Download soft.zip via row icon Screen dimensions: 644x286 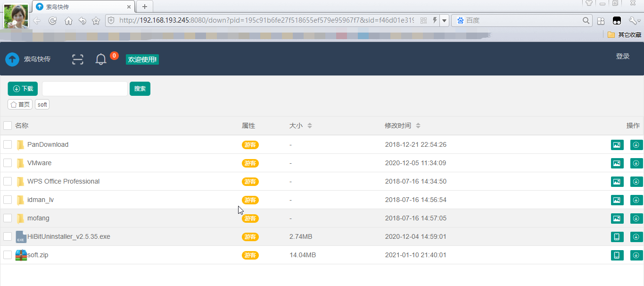(x=636, y=255)
